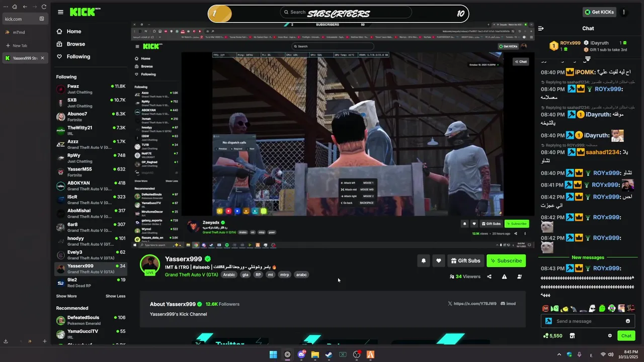Click the green Subscribe button

pyautogui.click(x=506, y=260)
